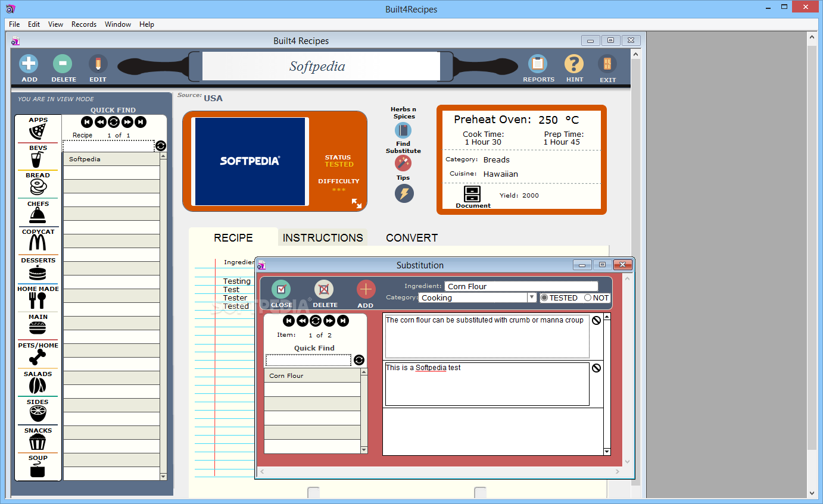Select Corn Flour in substitution list
823x504 pixels.
pos(312,375)
